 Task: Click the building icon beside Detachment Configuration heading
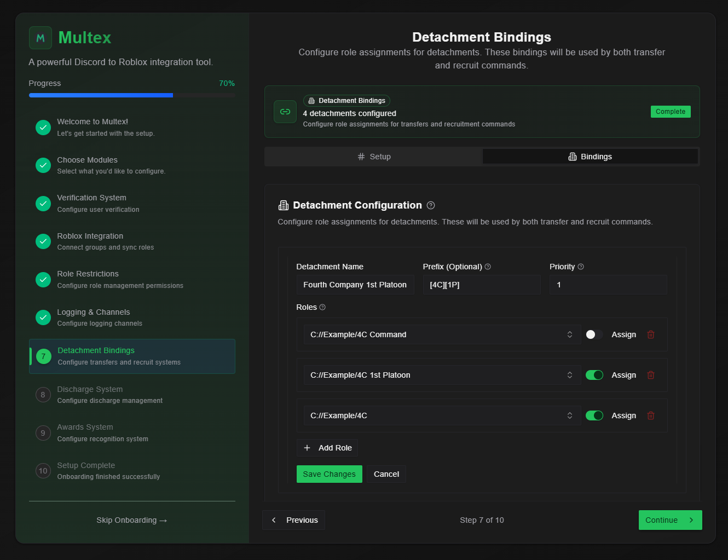coord(284,205)
